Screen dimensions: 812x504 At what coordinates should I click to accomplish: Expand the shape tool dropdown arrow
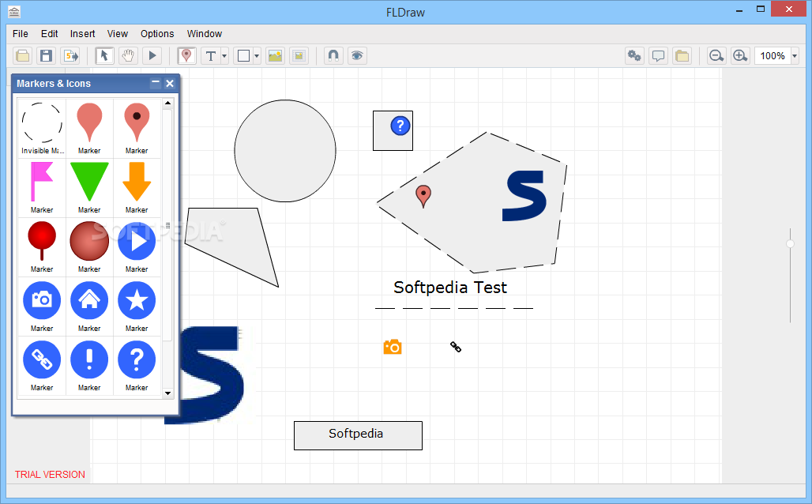[x=257, y=55]
